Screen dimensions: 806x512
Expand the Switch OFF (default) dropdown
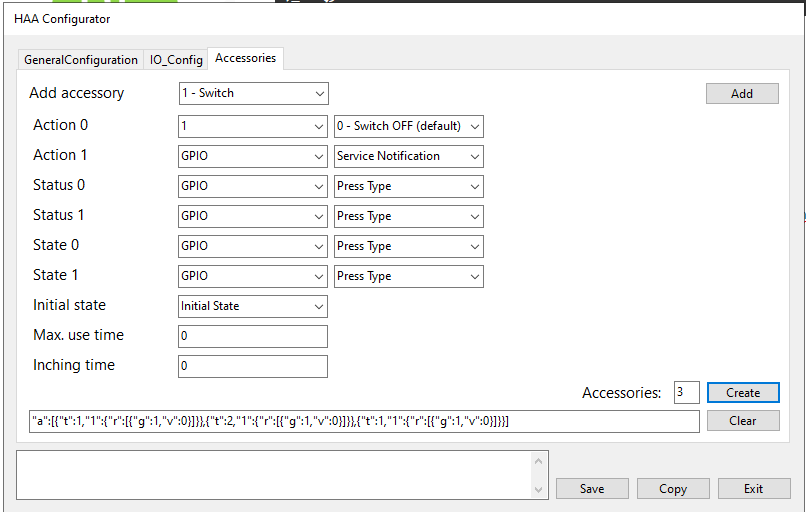click(408, 126)
